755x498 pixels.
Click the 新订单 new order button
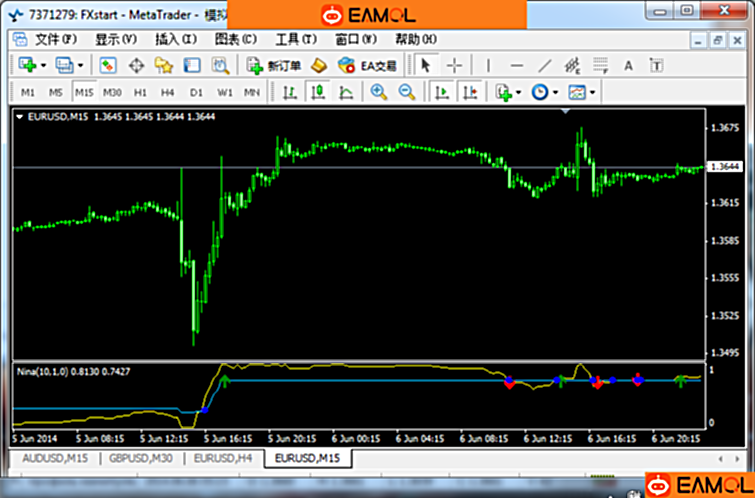tap(273, 65)
